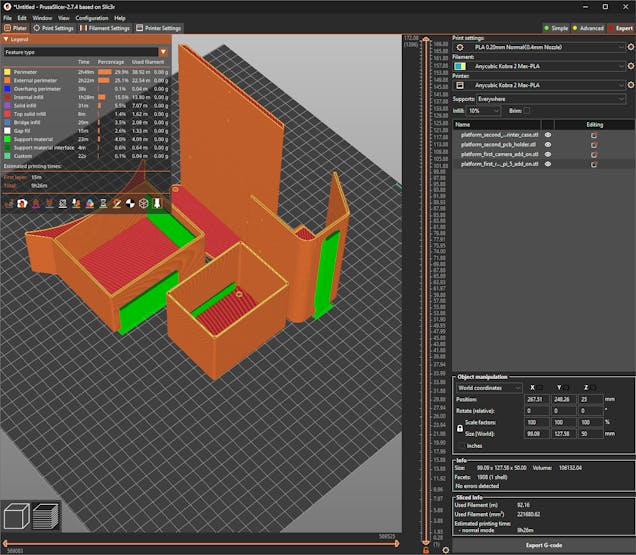The height and width of the screenshot is (555, 636).
Task: Open the Configuration menu
Action: coord(91,18)
